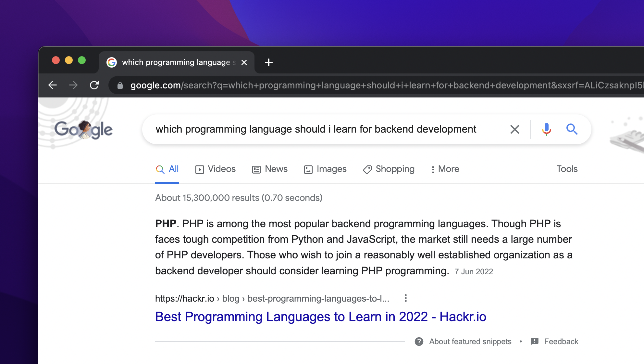Open a new browser tab
This screenshot has width=644, height=364.
point(269,62)
